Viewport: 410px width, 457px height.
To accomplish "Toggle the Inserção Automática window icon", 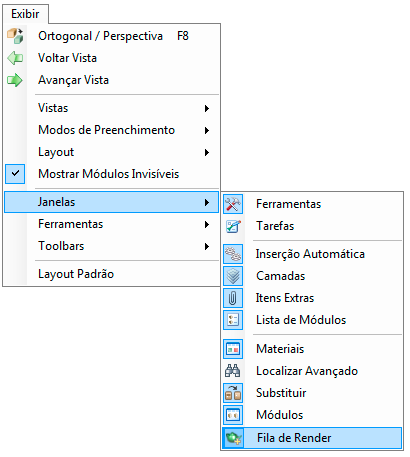I will (x=233, y=254).
